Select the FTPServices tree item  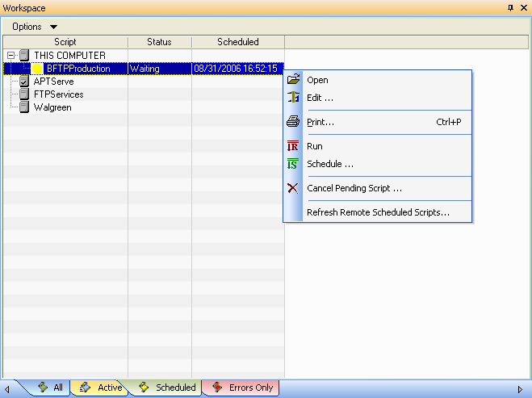click(x=58, y=94)
